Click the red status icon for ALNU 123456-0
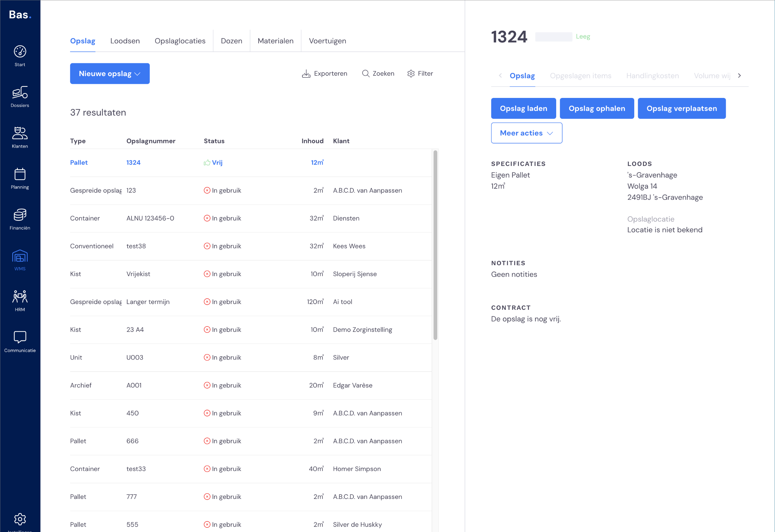This screenshot has height=532, width=775. [207, 218]
